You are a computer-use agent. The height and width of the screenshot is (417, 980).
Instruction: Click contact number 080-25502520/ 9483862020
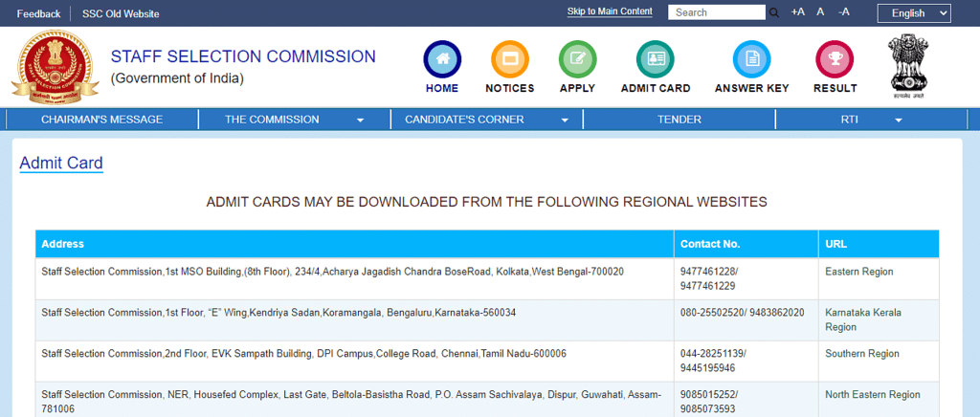(743, 312)
